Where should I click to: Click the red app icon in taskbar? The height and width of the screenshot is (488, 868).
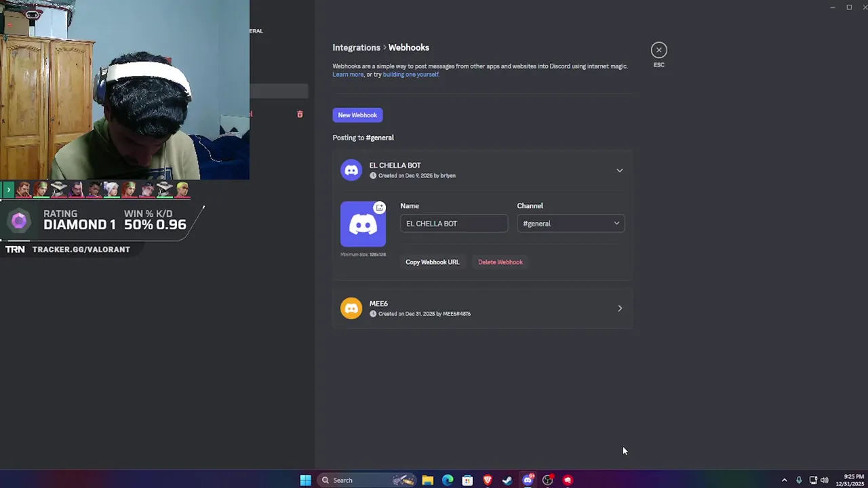[x=568, y=480]
